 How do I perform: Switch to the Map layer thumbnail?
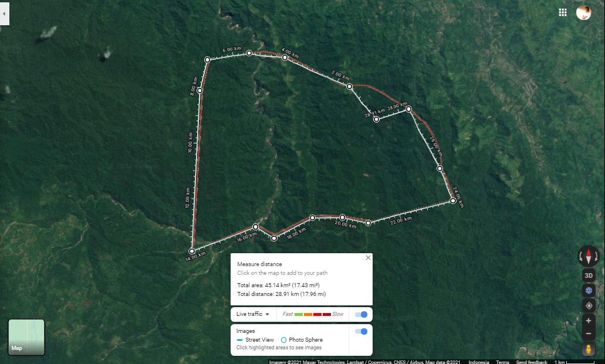click(x=26, y=337)
